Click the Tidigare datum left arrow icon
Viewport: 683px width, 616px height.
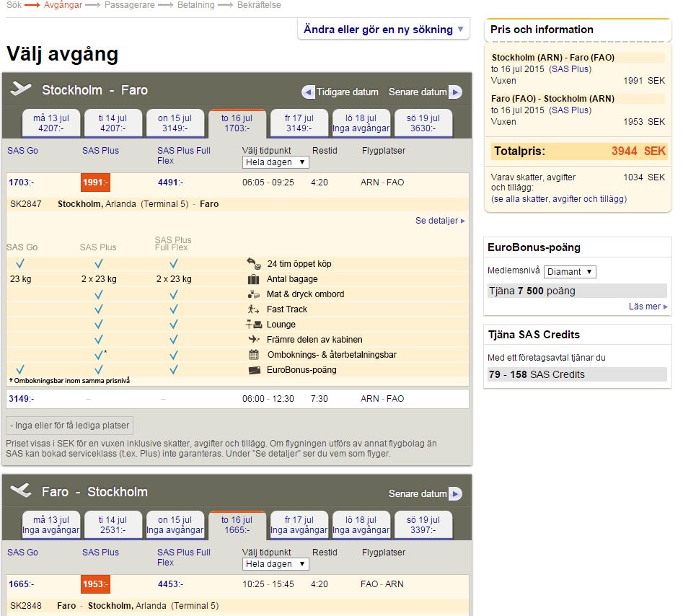point(308,92)
